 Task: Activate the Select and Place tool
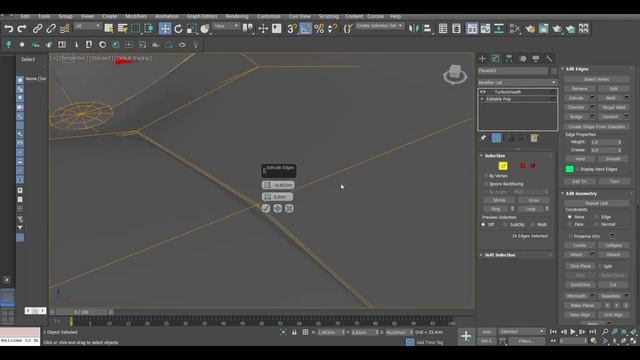(x=205, y=29)
